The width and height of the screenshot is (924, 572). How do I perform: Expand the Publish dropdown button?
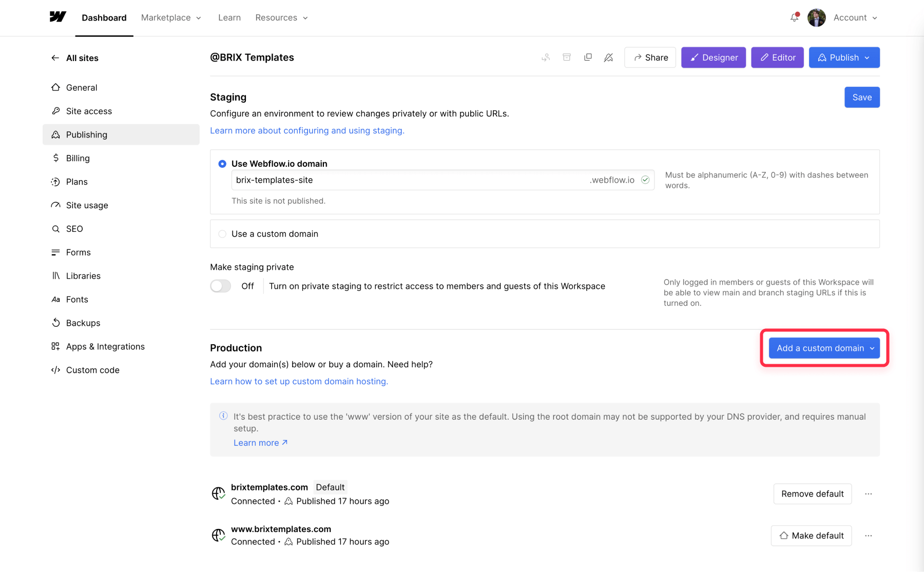844,57
